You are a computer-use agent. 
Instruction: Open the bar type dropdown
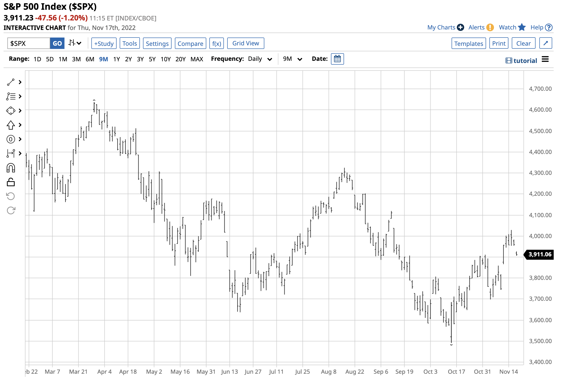pos(75,43)
